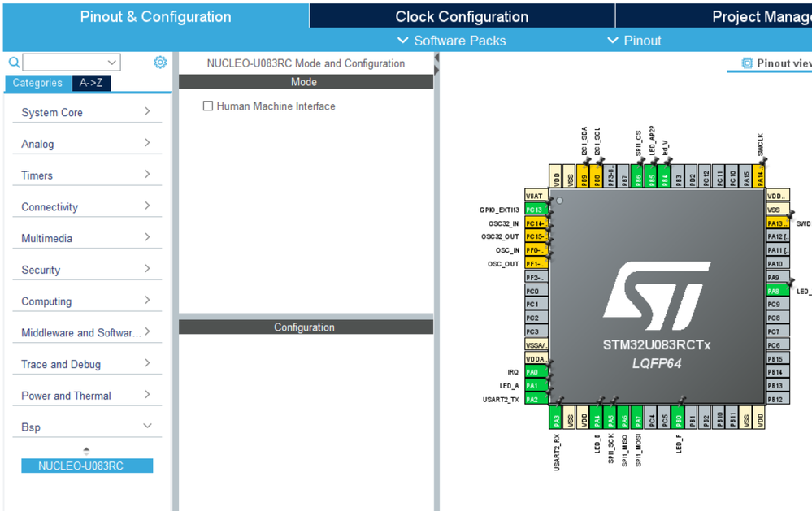Viewport: 812px width, 511px height.
Task: Click the Configuration section header
Action: tap(306, 327)
